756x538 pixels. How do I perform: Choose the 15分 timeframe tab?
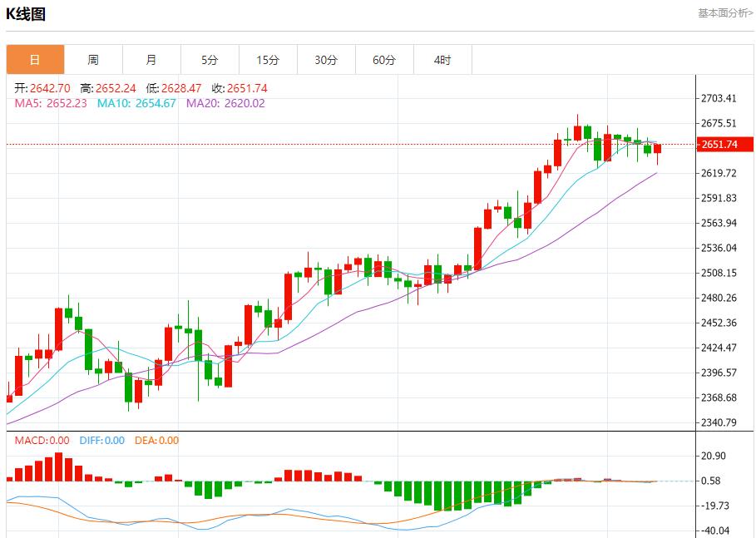tap(268, 60)
